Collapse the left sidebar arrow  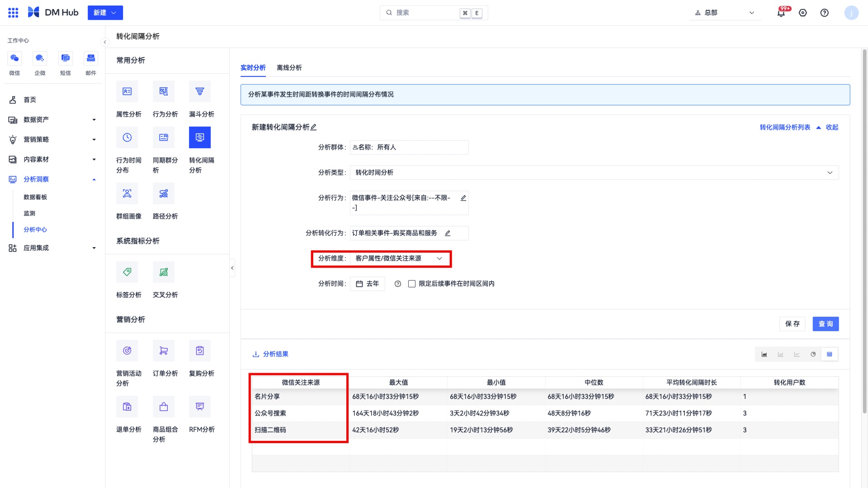coord(105,42)
